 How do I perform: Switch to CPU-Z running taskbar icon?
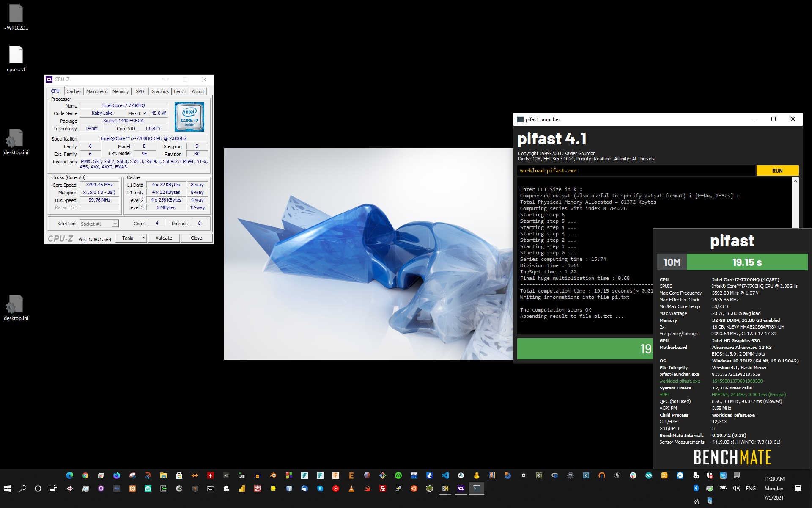tap(461, 489)
